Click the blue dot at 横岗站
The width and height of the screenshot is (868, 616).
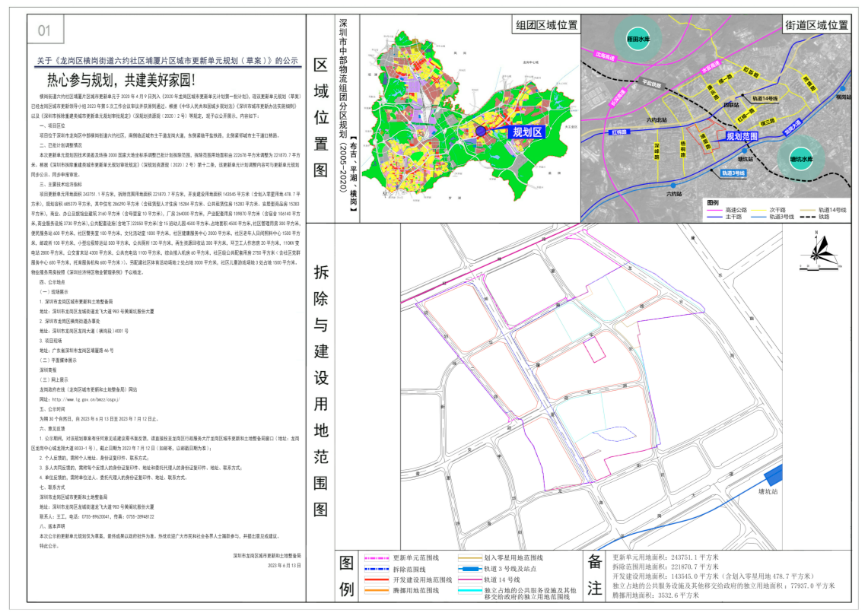pyautogui.click(x=843, y=88)
